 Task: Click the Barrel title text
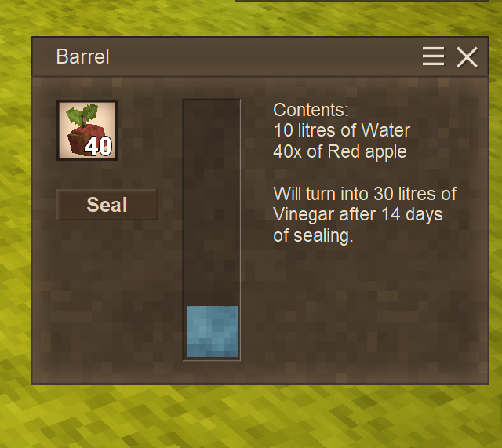[x=82, y=56]
